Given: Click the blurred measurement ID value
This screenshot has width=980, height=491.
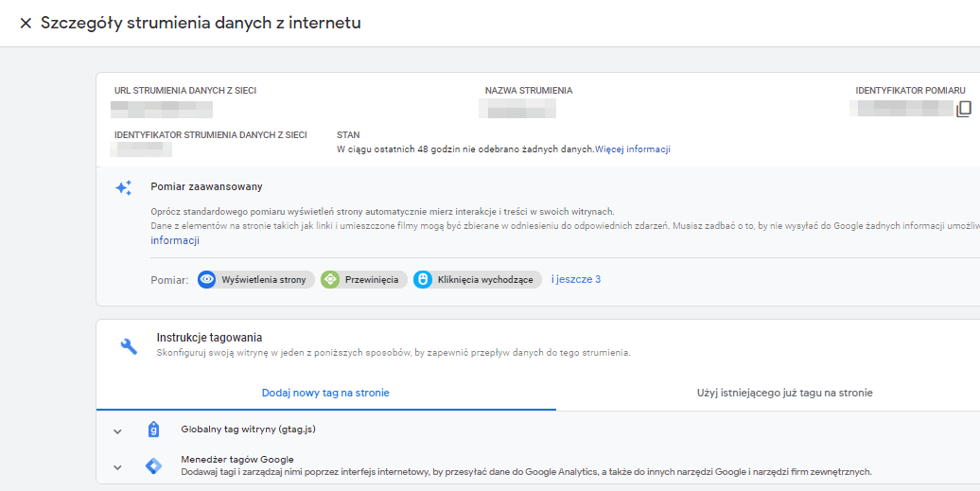Looking at the screenshot, I should click(901, 109).
